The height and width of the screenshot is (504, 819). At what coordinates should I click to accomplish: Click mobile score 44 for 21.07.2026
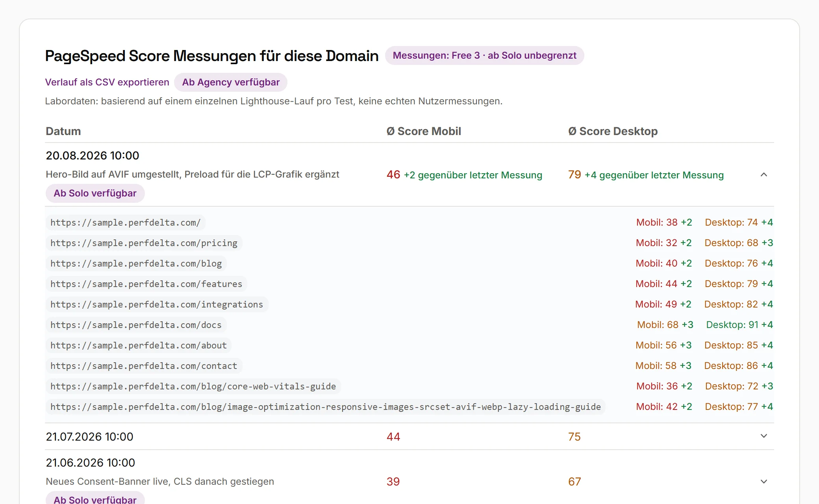(x=393, y=437)
